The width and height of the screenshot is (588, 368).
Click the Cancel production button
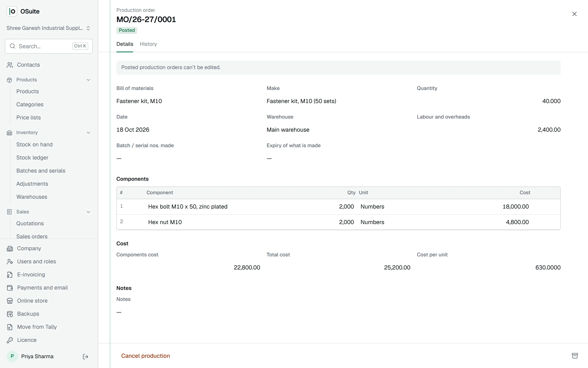[x=146, y=356]
